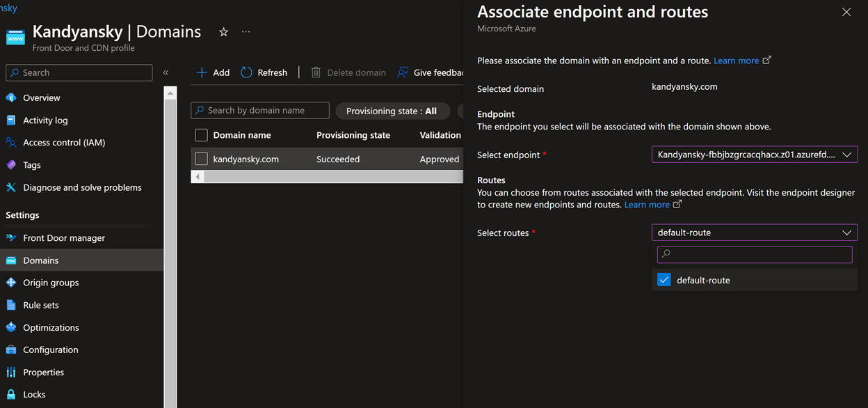The height and width of the screenshot is (408, 868).
Task: Click the Search by domain name field
Action: (x=260, y=110)
